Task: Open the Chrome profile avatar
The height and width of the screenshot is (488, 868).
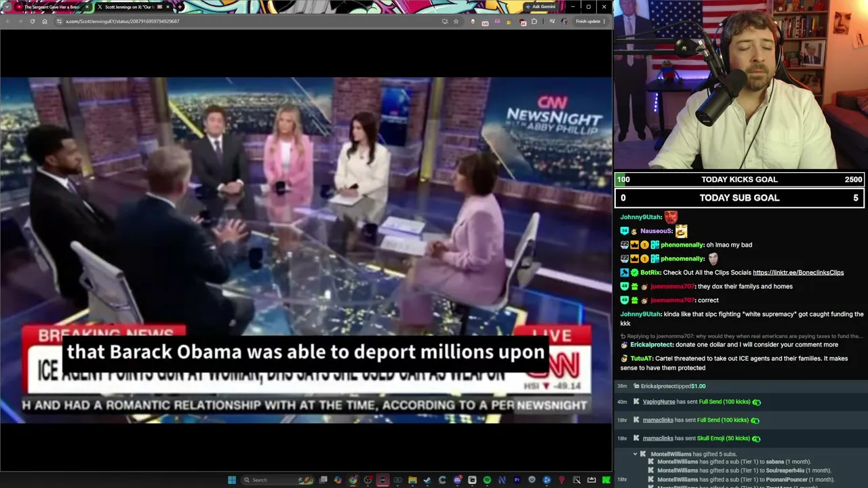Action: (x=564, y=21)
